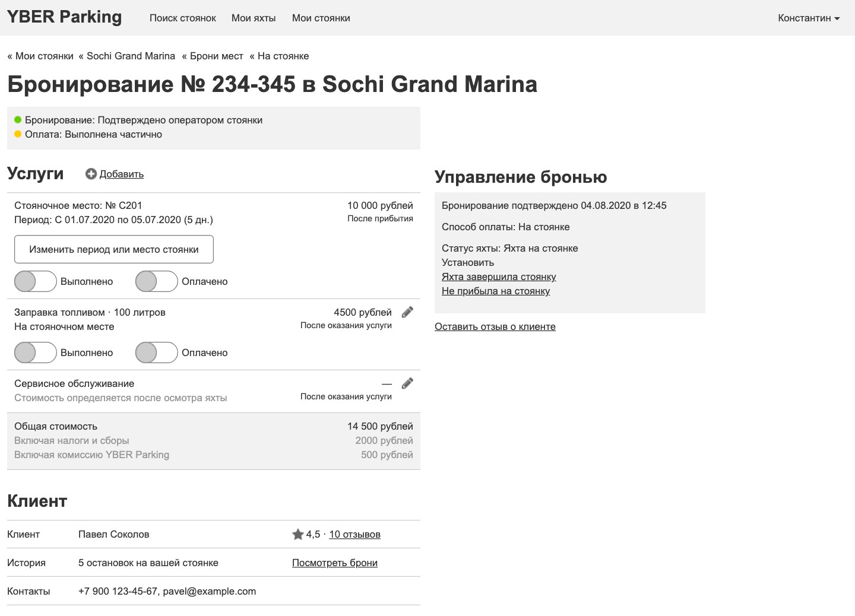This screenshot has height=616, width=855.
Task: Toggle Оплачено for Стояночное место C201
Action: (157, 281)
